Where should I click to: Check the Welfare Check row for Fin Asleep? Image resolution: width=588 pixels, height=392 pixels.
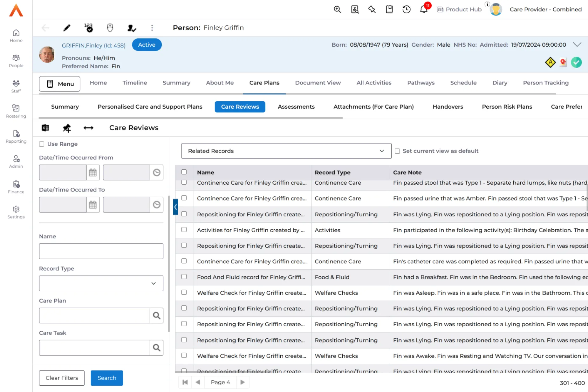point(184,292)
